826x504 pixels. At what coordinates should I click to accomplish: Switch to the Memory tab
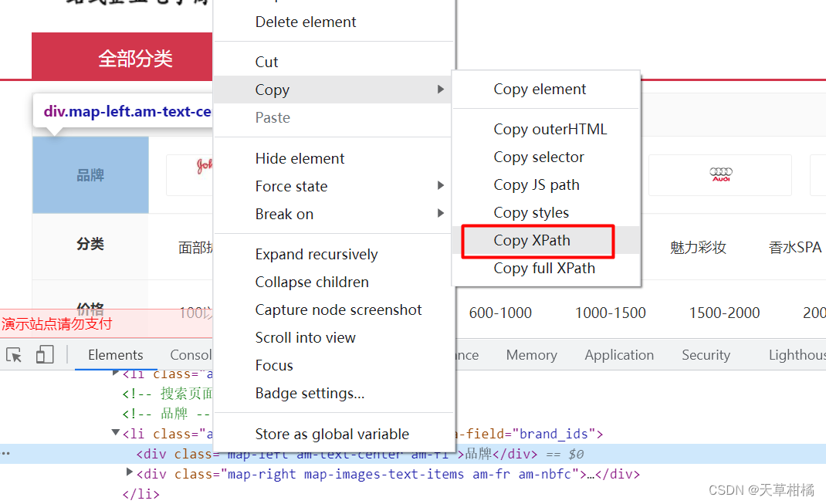tap(532, 355)
